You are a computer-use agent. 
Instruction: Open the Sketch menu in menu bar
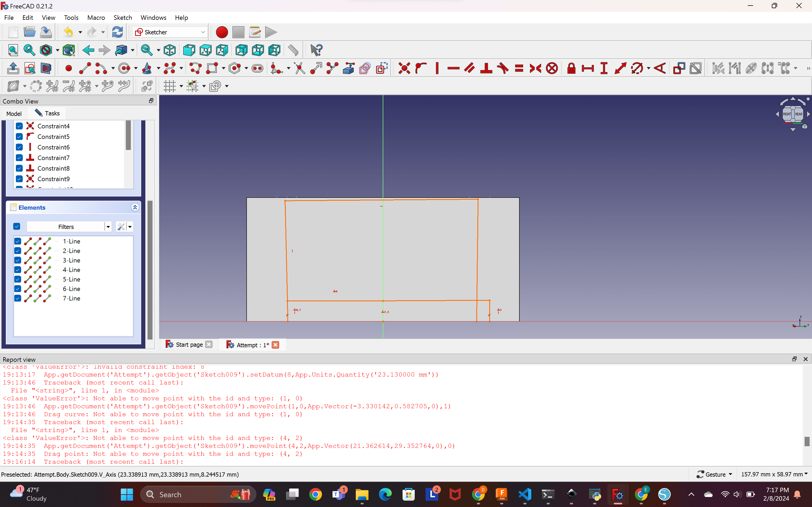coord(122,17)
